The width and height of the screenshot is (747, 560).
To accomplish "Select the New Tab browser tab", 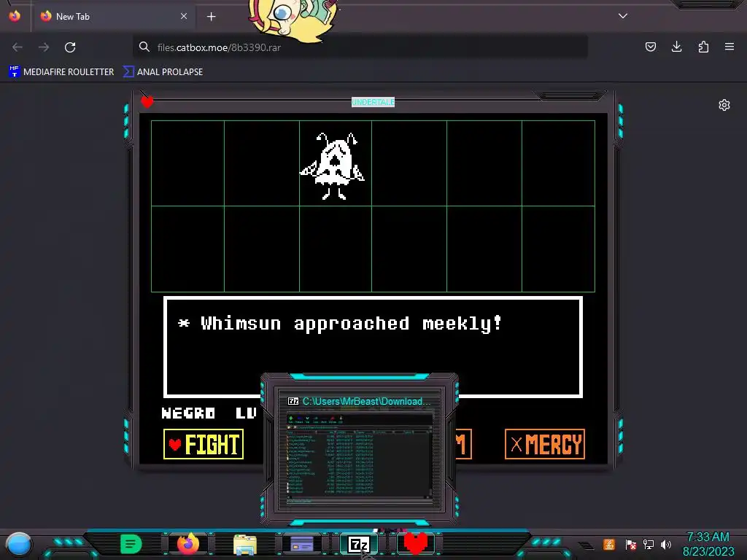I will click(x=113, y=16).
